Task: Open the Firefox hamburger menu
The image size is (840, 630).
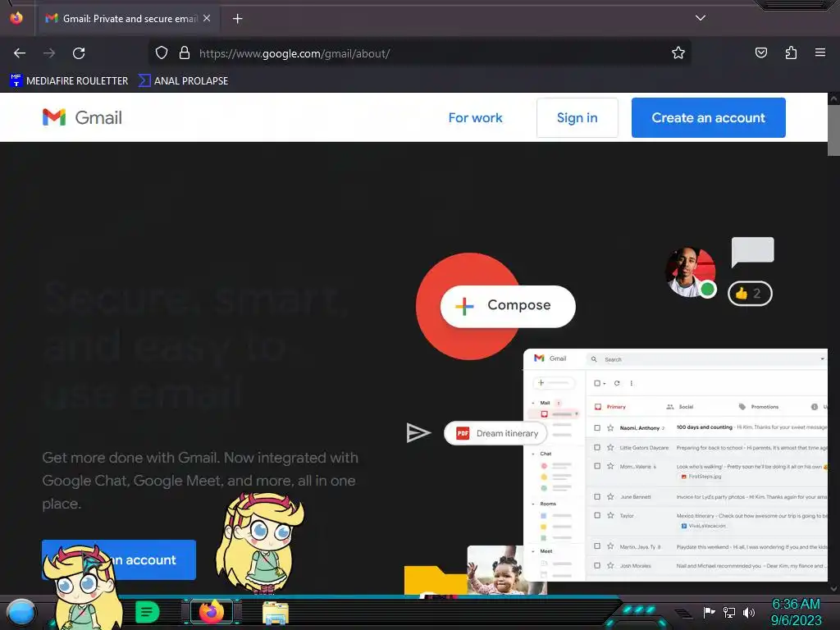Action: click(x=819, y=52)
